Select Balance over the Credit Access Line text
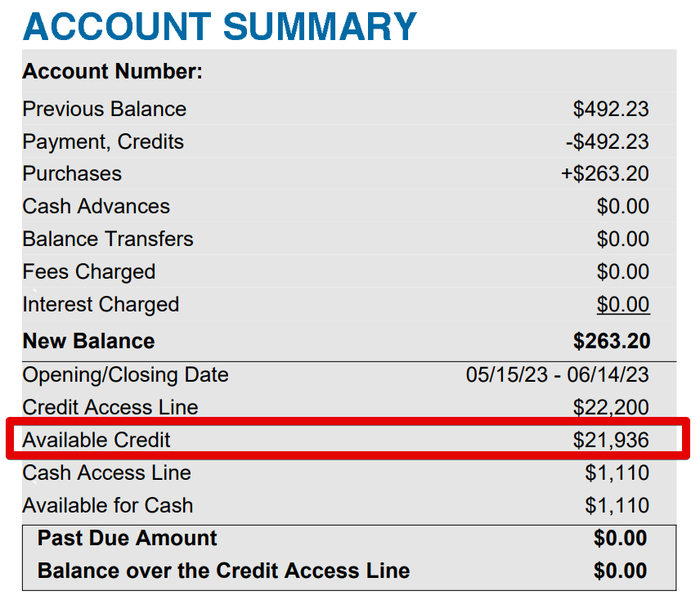 point(224,571)
